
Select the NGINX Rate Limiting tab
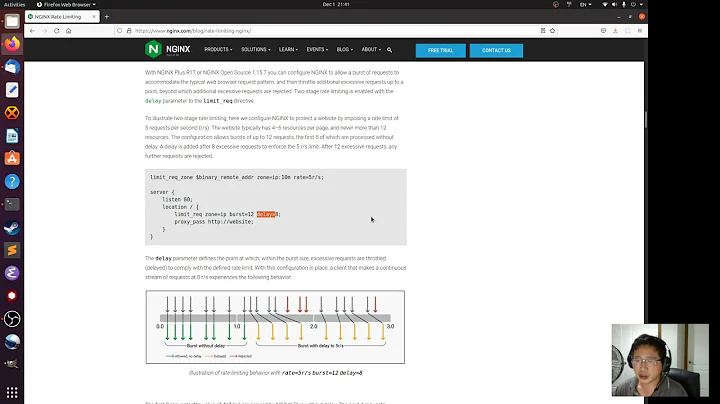click(x=62, y=17)
